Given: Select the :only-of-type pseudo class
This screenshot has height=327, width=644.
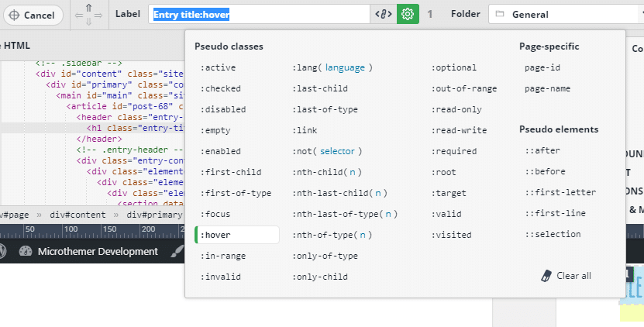Looking at the screenshot, I should coord(325,256).
